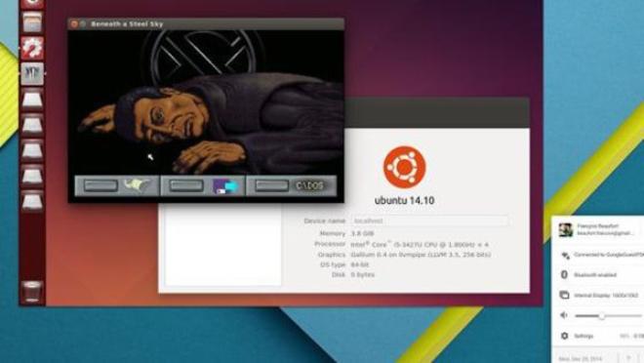The height and width of the screenshot is (363, 644).
Task: Open System Settings gear-and-wrench launcher icon
Action: [x=32, y=47]
